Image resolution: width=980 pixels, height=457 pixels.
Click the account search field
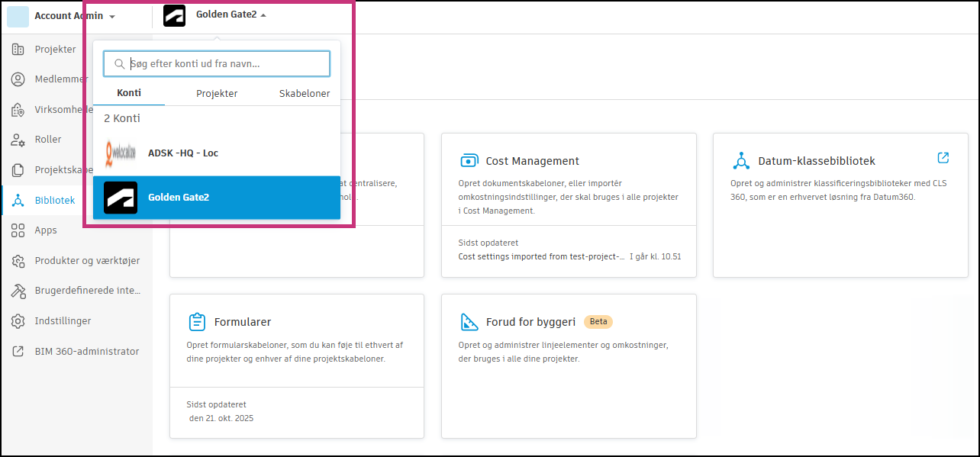tap(216, 64)
